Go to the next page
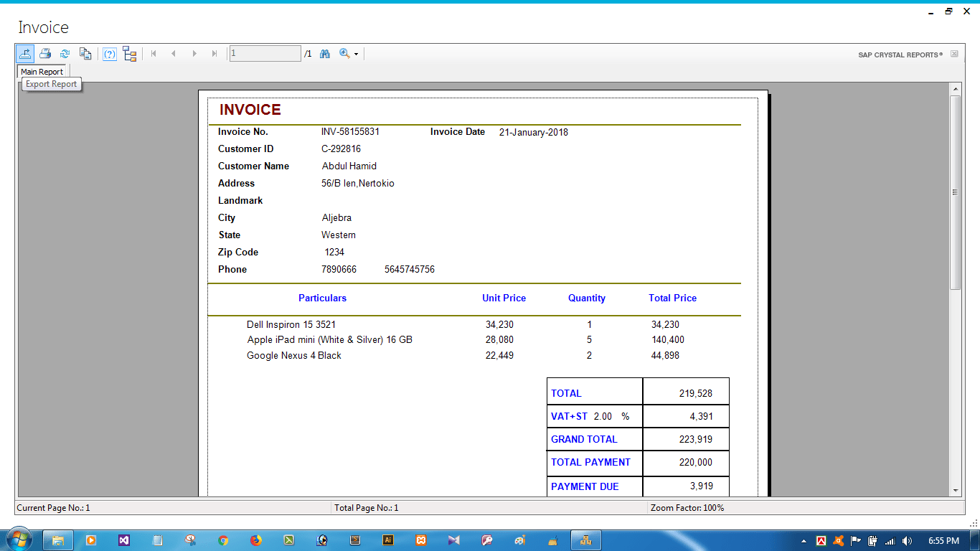Viewport: 980px width, 551px height. tap(194, 54)
